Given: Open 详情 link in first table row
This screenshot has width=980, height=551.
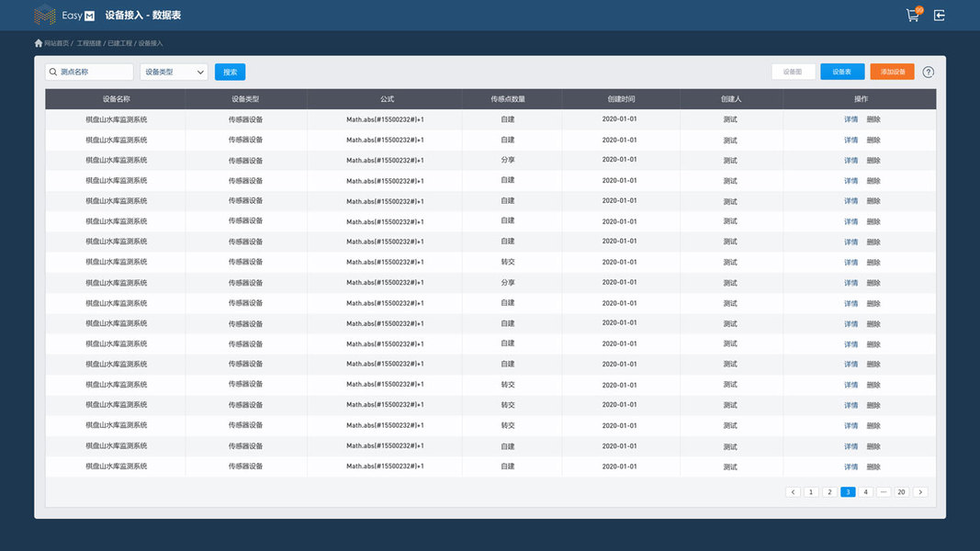Looking at the screenshot, I should (x=851, y=119).
